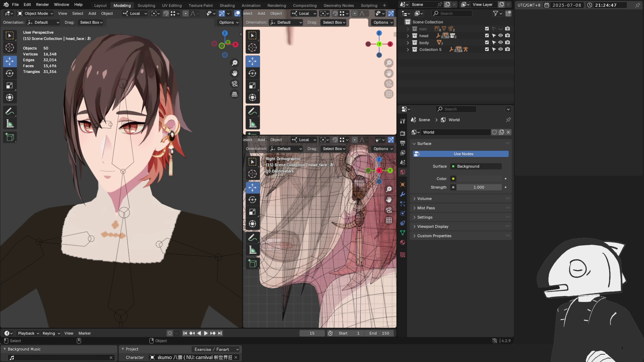
Task: Choose the Annotate tool in left viewport
Action: (x=10, y=112)
